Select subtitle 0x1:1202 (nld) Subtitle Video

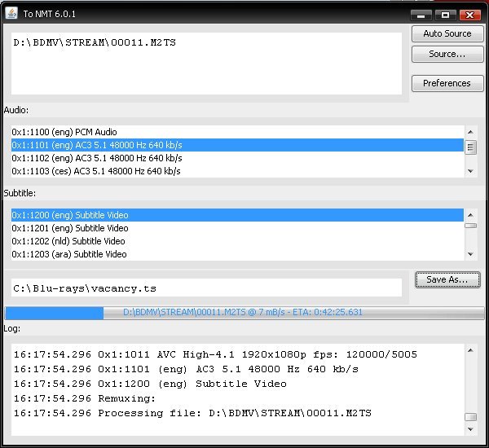237,241
